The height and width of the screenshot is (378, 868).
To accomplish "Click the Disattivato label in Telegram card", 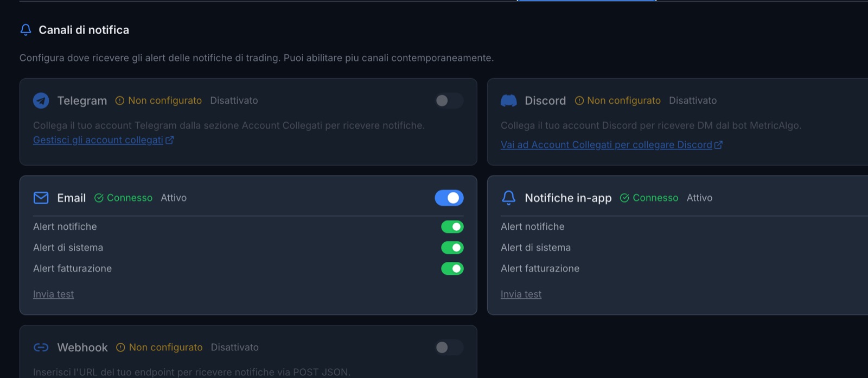I will pos(234,100).
